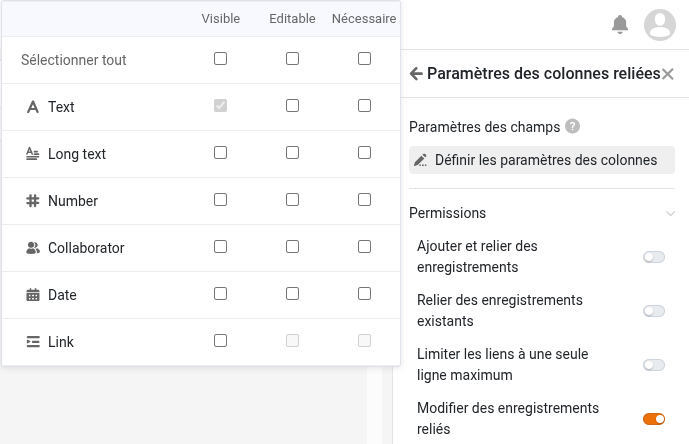The image size is (689, 444).
Task: Click the Link column icon
Action: (x=33, y=342)
